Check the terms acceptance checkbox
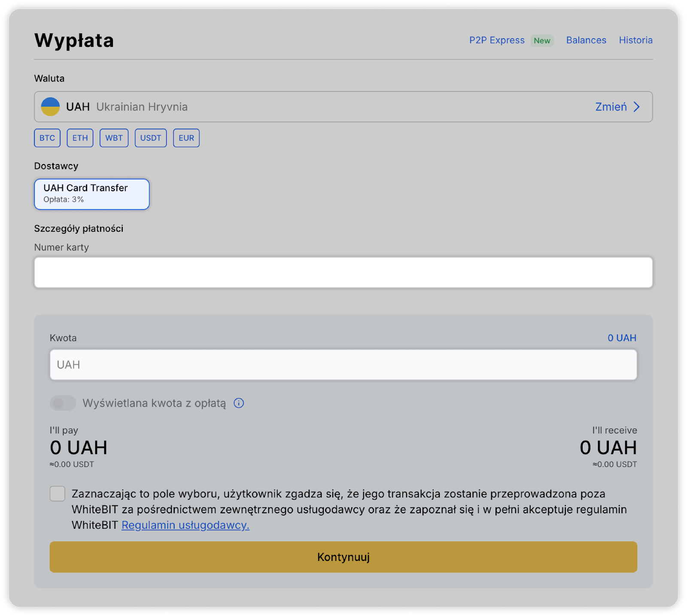This screenshot has height=616, width=687. point(58,494)
